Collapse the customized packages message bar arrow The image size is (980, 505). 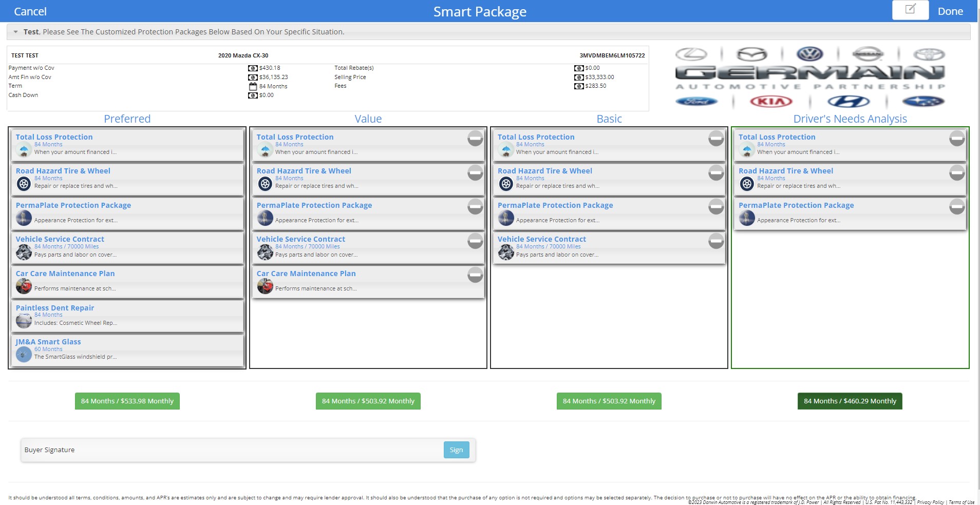pyautogui.click(x=16, y=32)
